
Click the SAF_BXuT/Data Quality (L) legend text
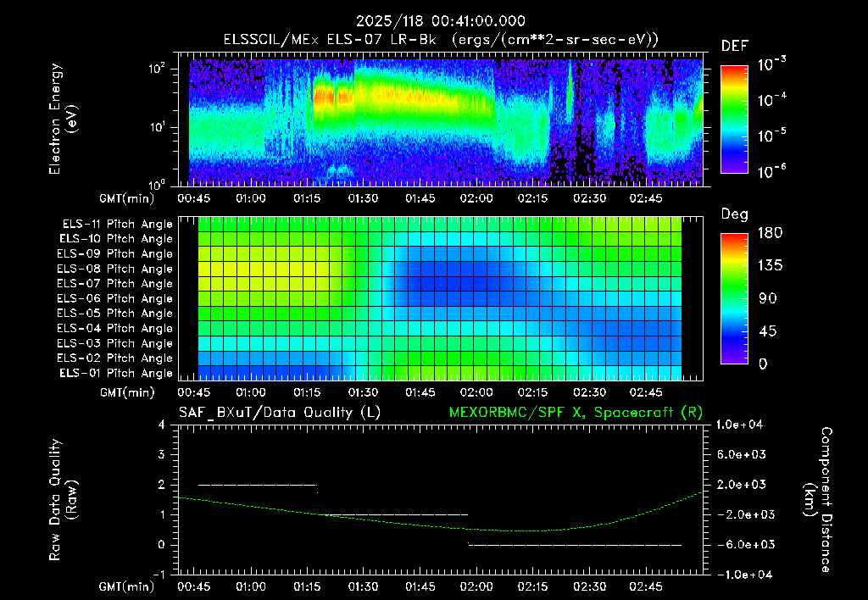click(280, 413)
